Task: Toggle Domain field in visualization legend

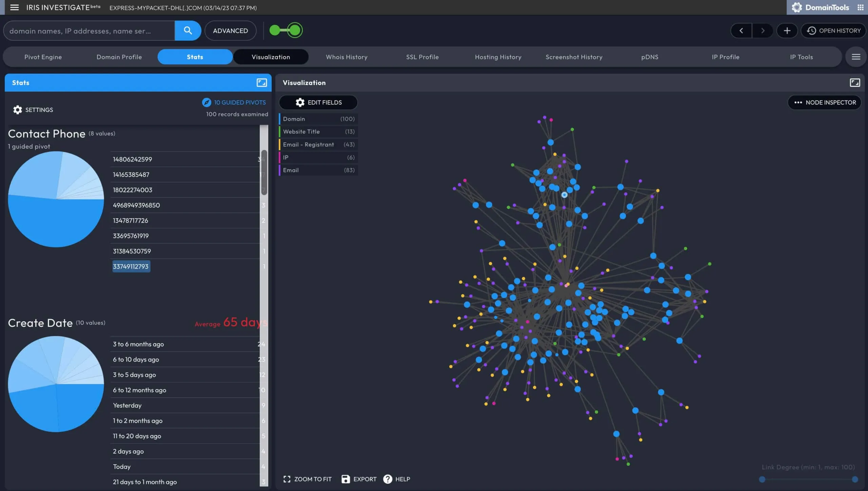Action: tap(318, 119)
